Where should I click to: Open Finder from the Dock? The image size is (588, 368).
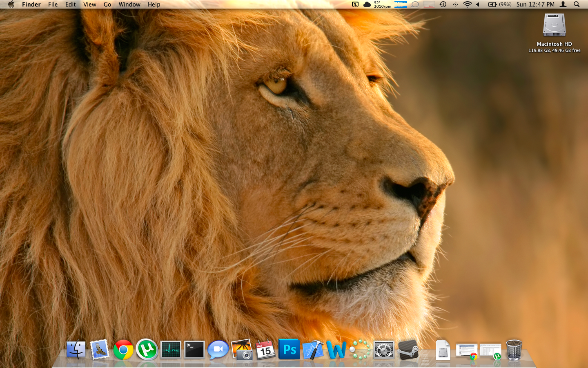point(76,350)
